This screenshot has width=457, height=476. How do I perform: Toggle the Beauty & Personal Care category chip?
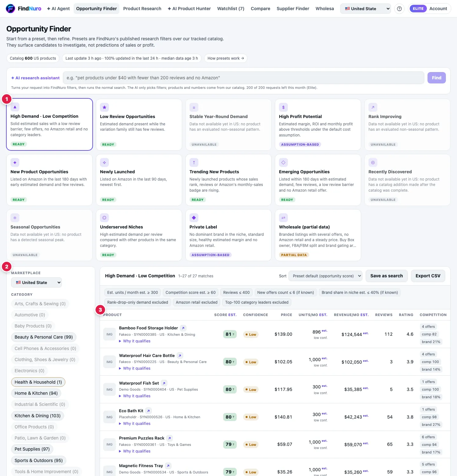coord(44,337)
